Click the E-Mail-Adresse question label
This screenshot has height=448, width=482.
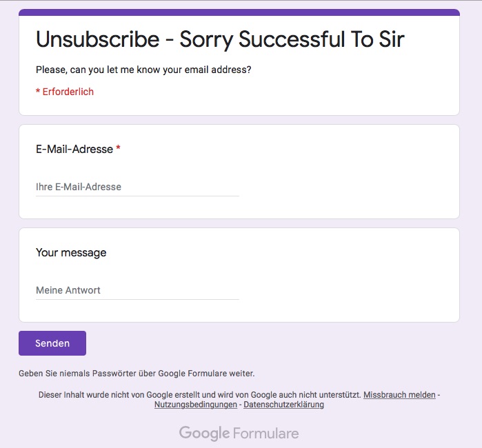click(x=74, y=149)
